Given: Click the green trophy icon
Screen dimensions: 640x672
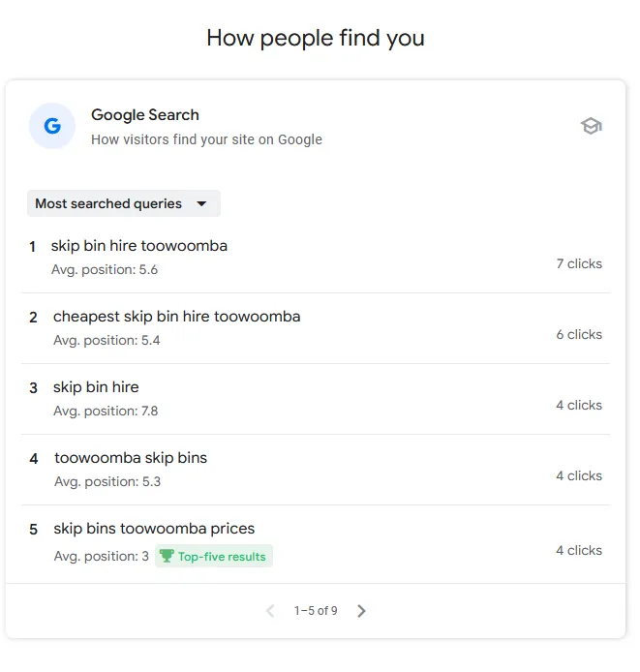Looking at the screenshot, I should (x=167, y=556).
